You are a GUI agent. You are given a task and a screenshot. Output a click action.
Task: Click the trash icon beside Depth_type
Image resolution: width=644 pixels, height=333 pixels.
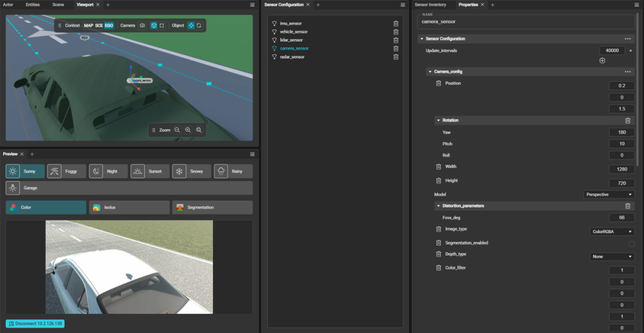click(x=439, y=254)
